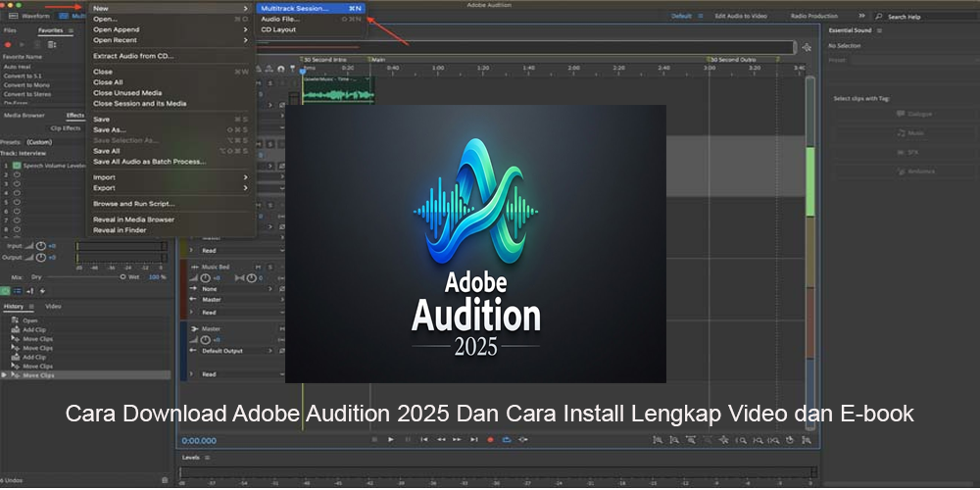Toggle power on effect slot 4
The height and width of the screenshot is (490, 980).
17,193
